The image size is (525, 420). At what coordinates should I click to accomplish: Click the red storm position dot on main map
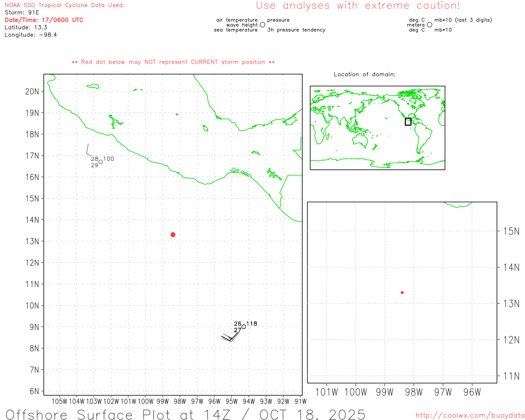(173, 235)
